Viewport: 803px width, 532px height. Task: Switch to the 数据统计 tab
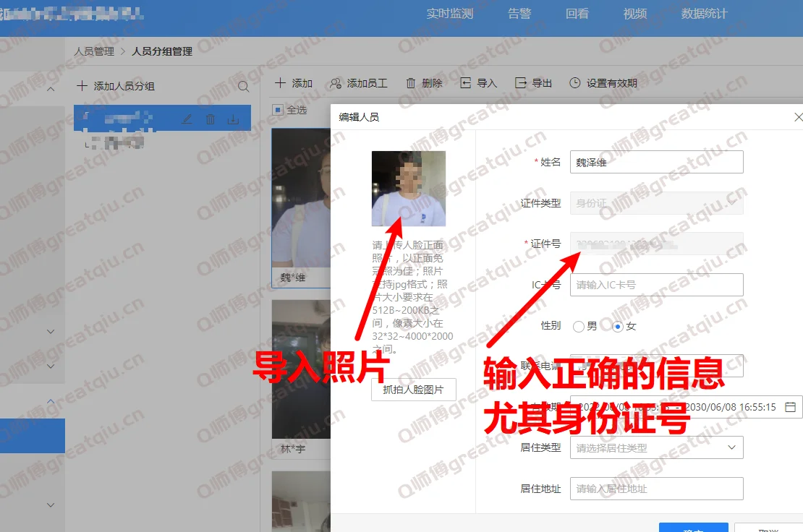704,14
